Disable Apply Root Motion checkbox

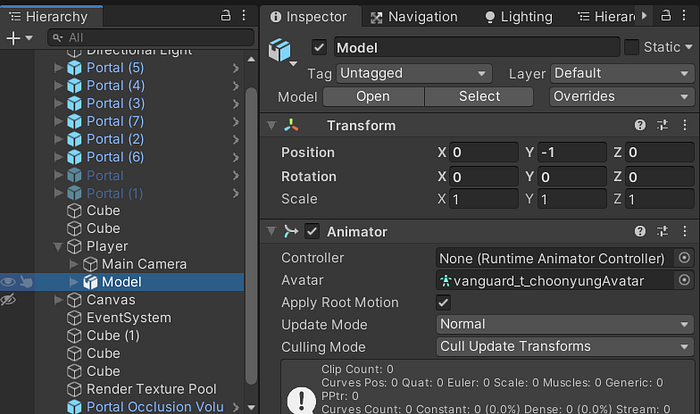click(x=444, y=303)
